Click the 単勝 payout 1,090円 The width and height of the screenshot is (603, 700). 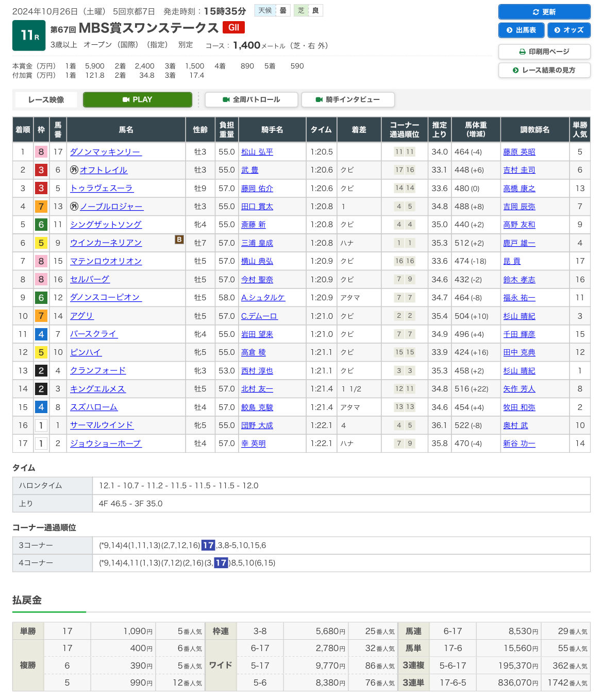138,631
